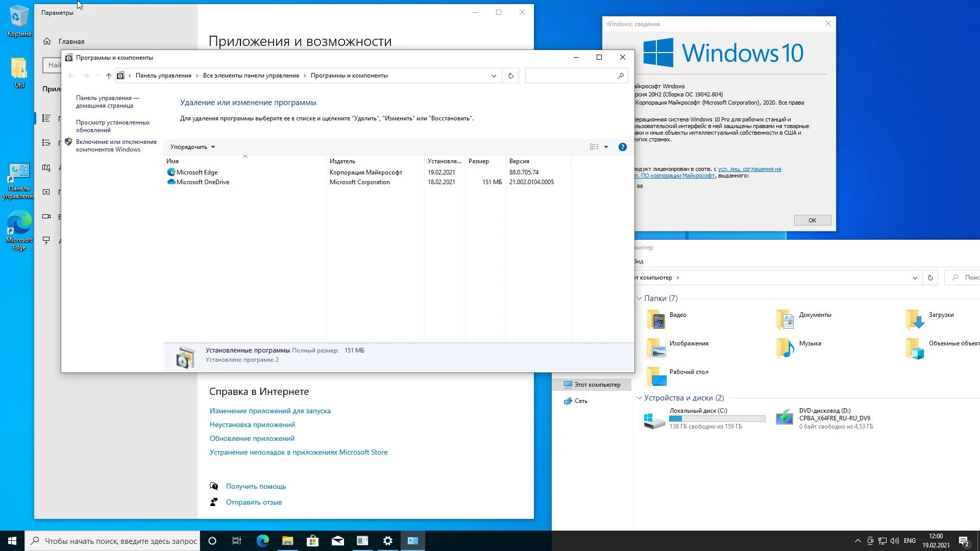980x551 pixels.
Task: Select the DVD-дисковод (D:) drive
Action: [x=824, y=418]
